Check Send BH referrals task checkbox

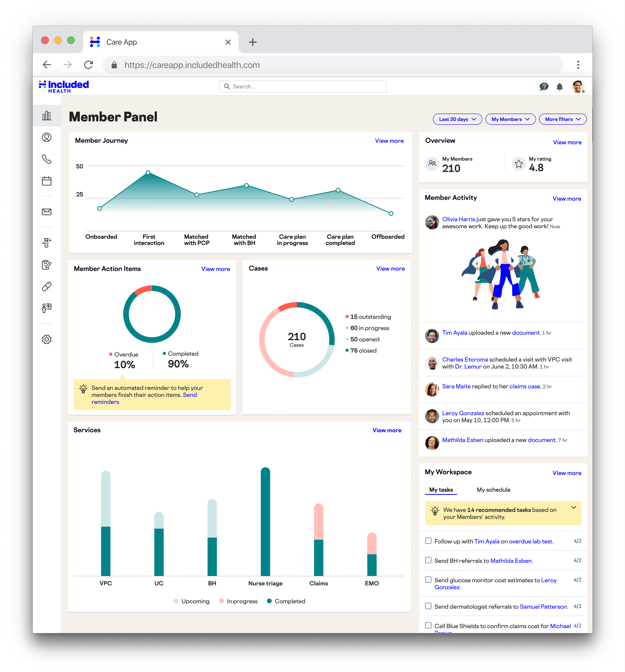tap(428, 560)
